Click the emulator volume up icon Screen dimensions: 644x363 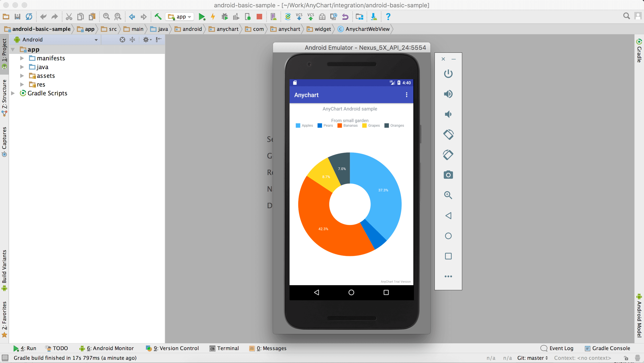click(448, 94)
